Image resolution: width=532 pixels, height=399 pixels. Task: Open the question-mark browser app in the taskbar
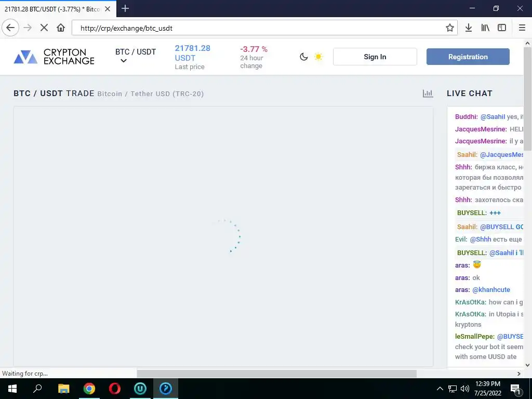click(166, 389)
